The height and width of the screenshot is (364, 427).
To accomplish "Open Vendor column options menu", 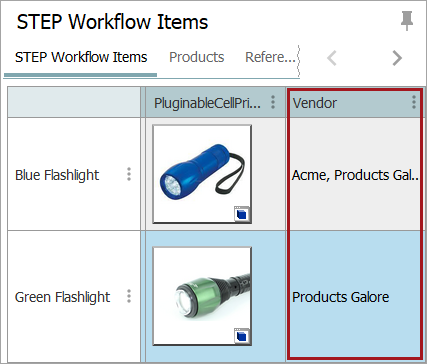I will coord(414,102).
